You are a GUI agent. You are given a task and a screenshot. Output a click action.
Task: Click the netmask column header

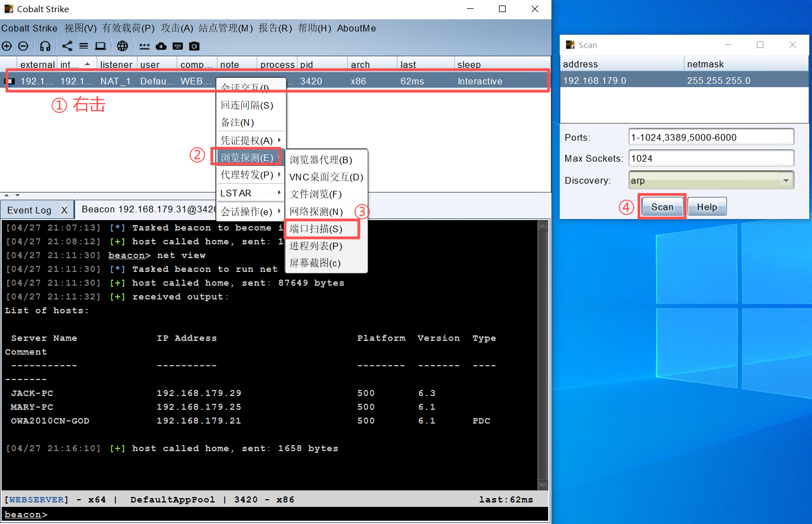[x=746, y=64]
